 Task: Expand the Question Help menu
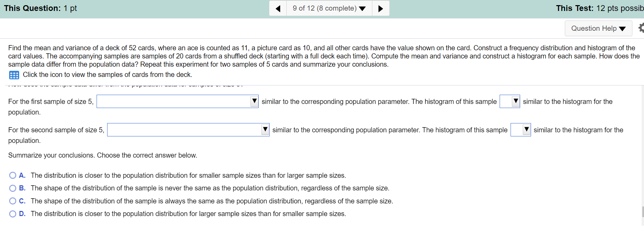tap(598, 28)
